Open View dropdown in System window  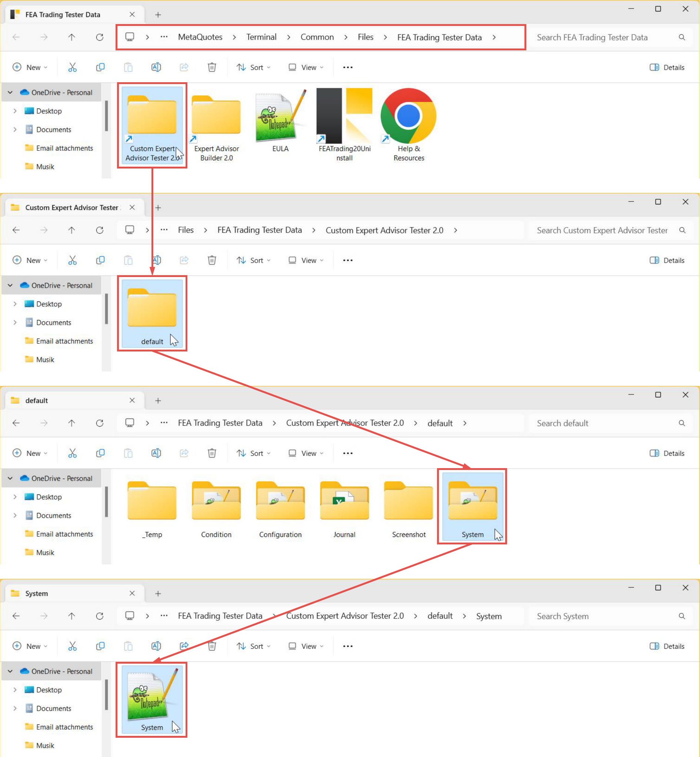(x=306, y=646)
